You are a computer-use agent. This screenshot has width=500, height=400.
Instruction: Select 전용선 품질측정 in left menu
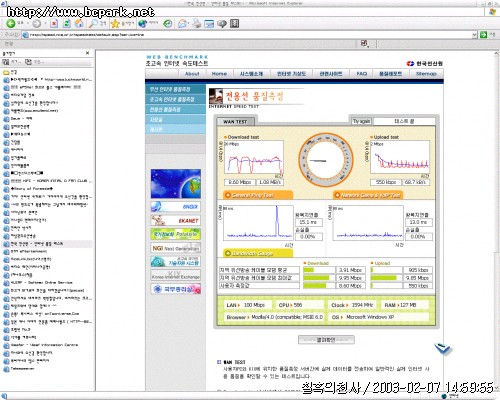tap(175, 109)
